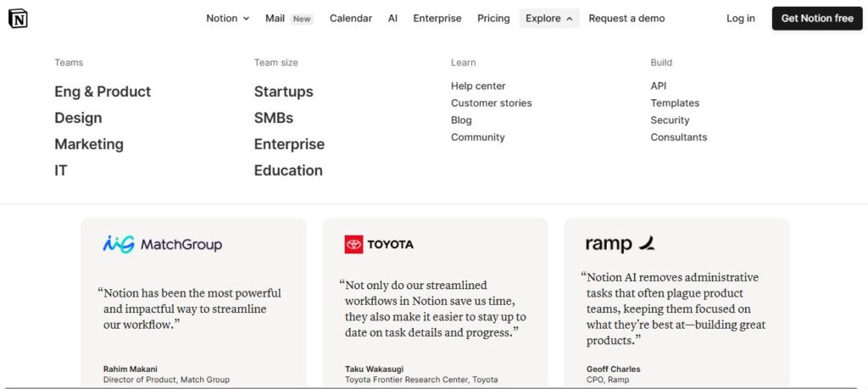Click the MatchGroup logo
Viewport: 868px width, 389px height.
point(162,244)
